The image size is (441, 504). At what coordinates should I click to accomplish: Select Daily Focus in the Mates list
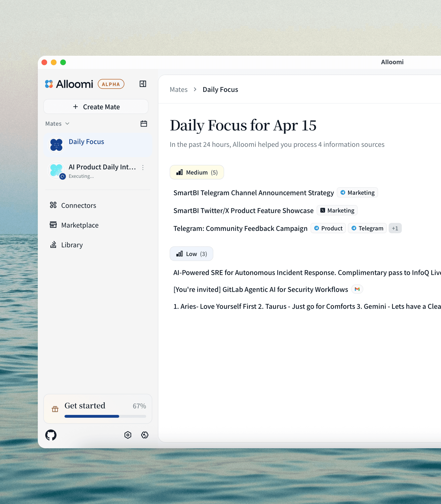[x=98, y=145]
